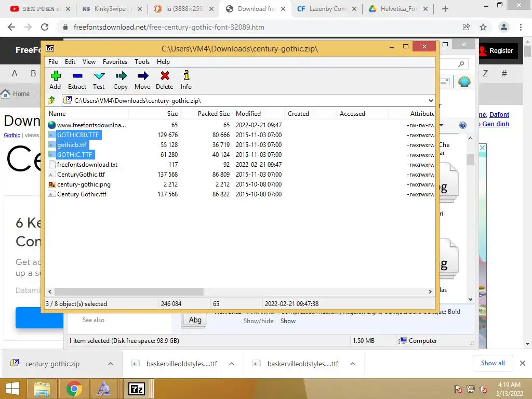Click the Register button on the website
The image size is (532, 399).
[498, 51]
